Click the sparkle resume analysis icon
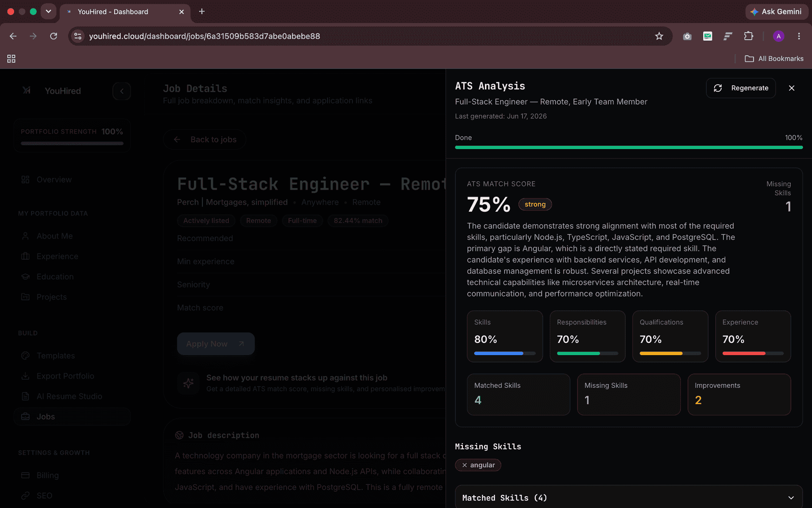The height and width of the screenshot is (508, 812). coord(188,383)
